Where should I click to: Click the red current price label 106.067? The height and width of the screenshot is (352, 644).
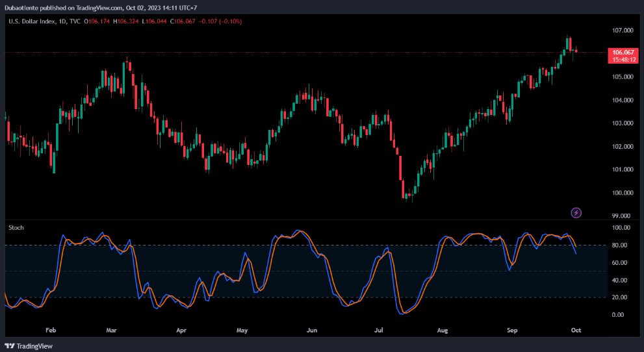623,52
